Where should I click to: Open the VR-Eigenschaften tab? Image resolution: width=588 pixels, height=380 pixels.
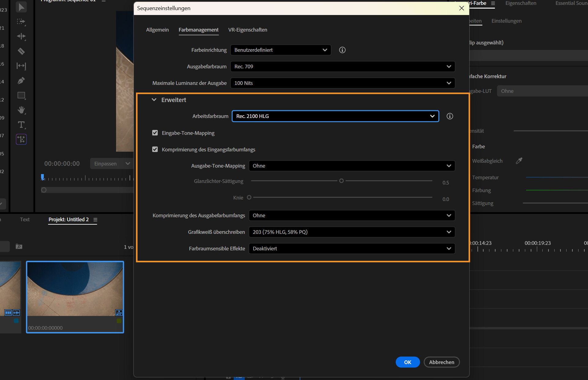tap(247, 30)
